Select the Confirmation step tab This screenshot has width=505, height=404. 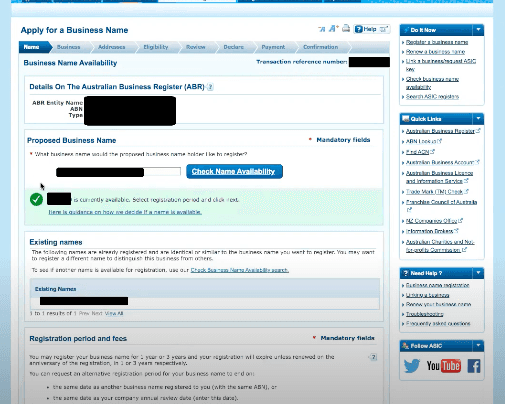321,47
